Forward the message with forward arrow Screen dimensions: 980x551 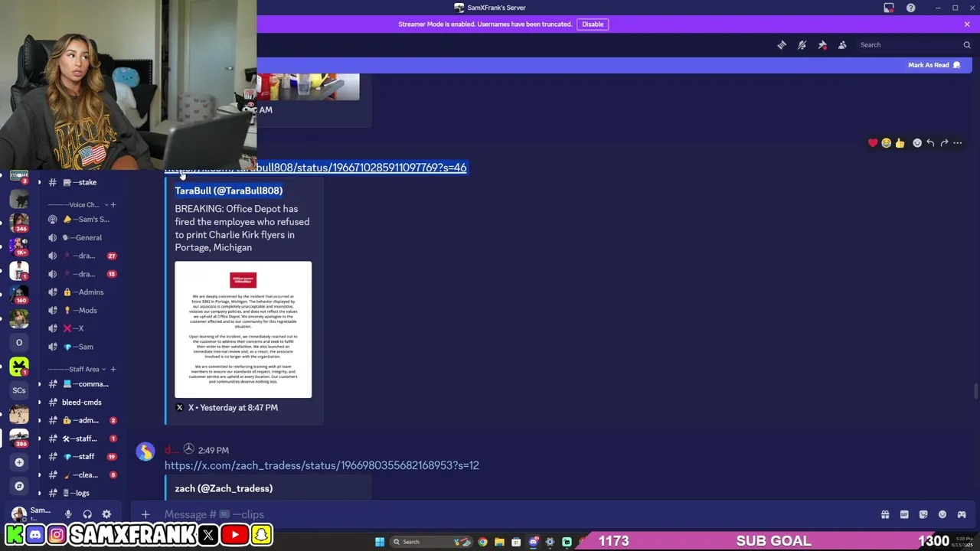pyautogui.click(x=944, y=143)
